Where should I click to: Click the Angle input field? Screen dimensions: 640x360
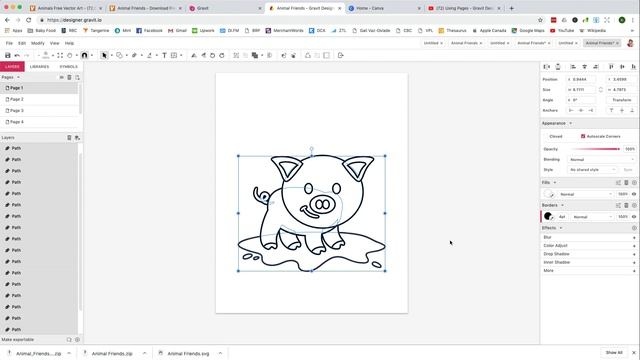click(582, 100)
